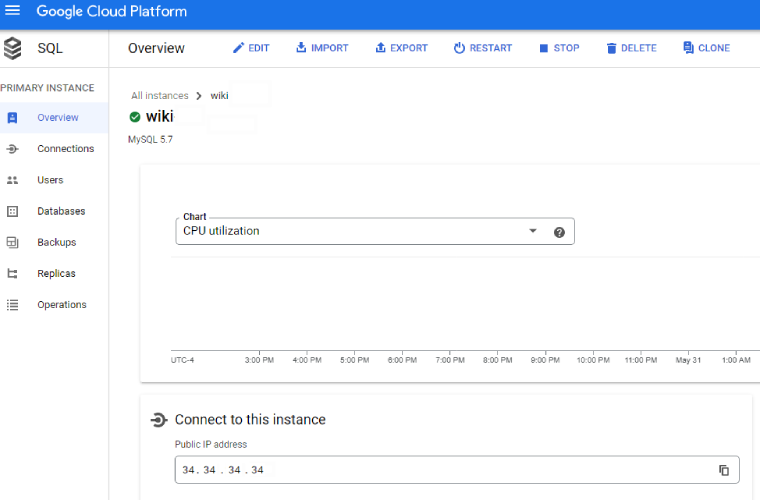Viewport: 760px width, 500px height.
Task: Open the chart help question mark
Action: click(559, 233)
